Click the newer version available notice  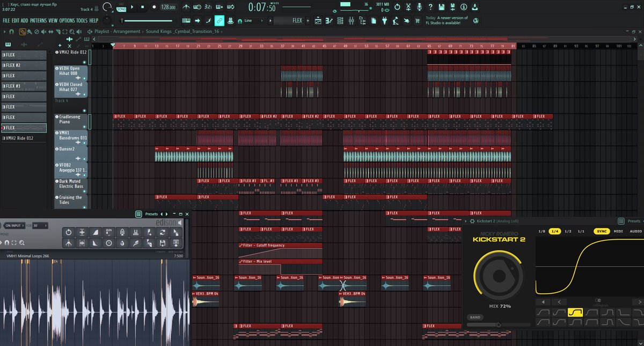(x=447, y=20)
